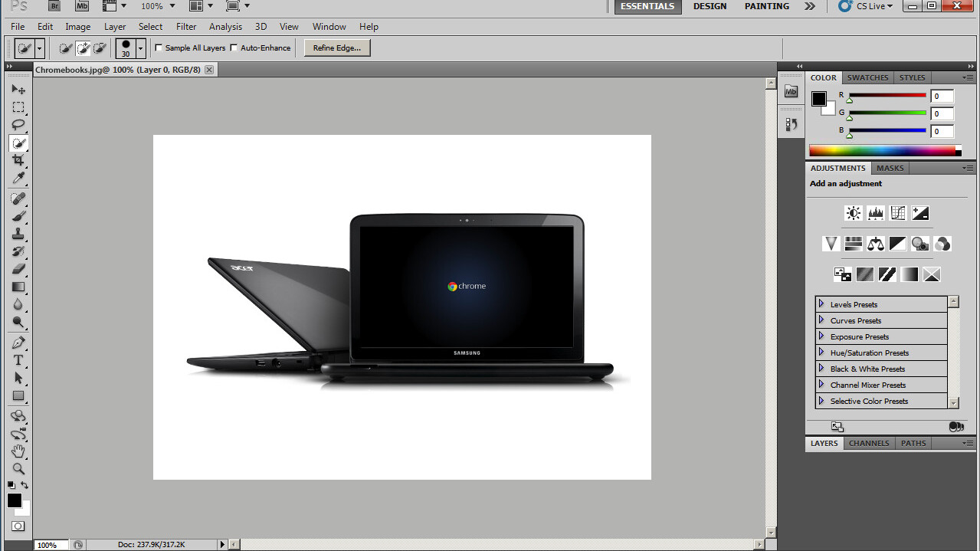The height and width of the screenshot is (551, 980).
Task: Switch to the Masks tab
Action: pyautogui.click(x=890, y=168)
